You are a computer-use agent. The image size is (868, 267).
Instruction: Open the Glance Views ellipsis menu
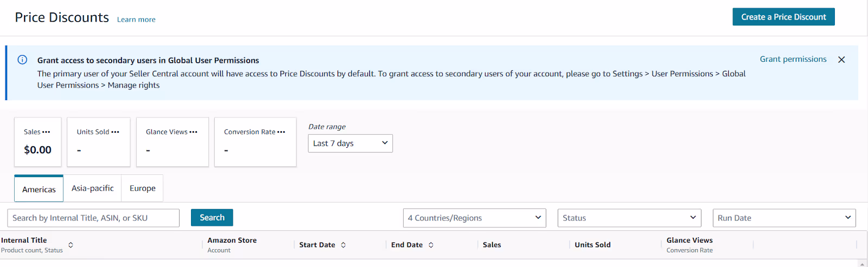193,132
